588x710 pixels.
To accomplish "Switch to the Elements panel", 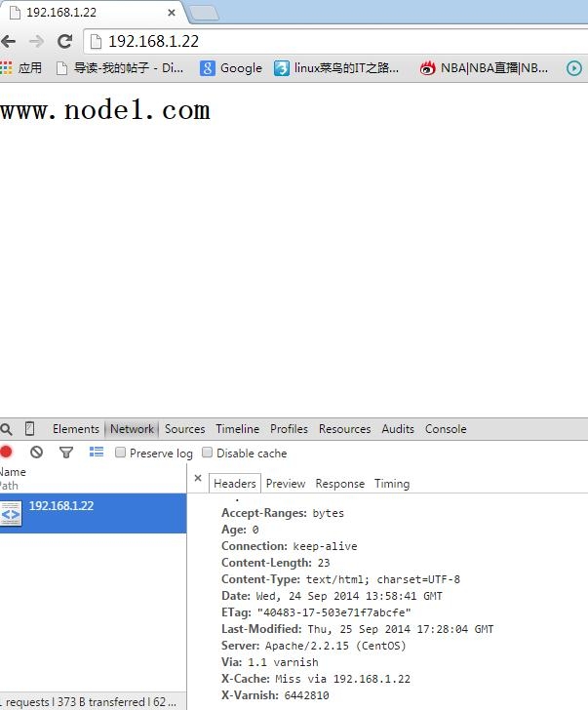I will coord(76,429).
